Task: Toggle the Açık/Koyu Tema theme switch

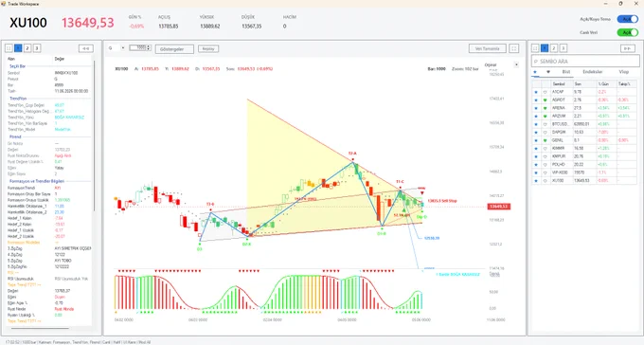Action: (x=627, y=19)
